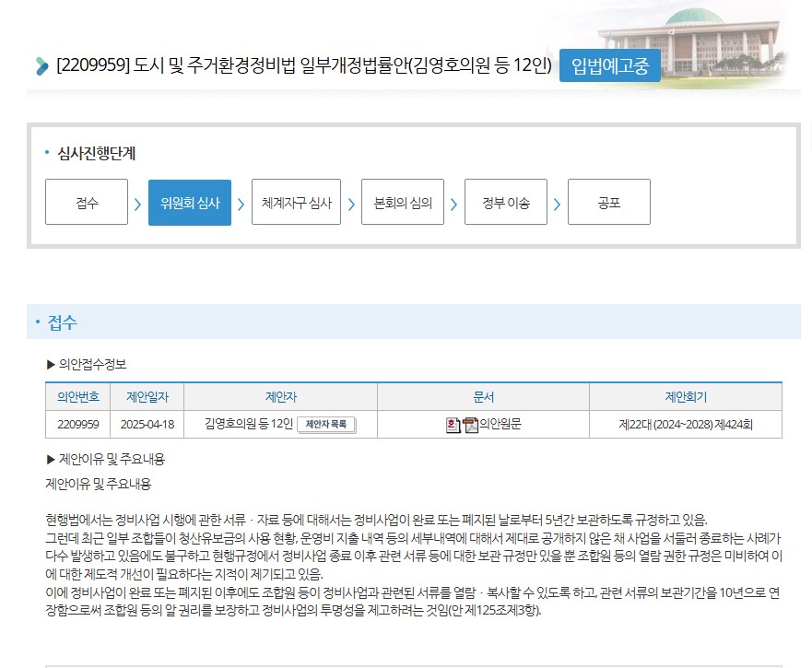Click the chevron between 접수 and 위원회 심사
The height and width of the screenshot is (668, 812).
(x=136, y=202)
